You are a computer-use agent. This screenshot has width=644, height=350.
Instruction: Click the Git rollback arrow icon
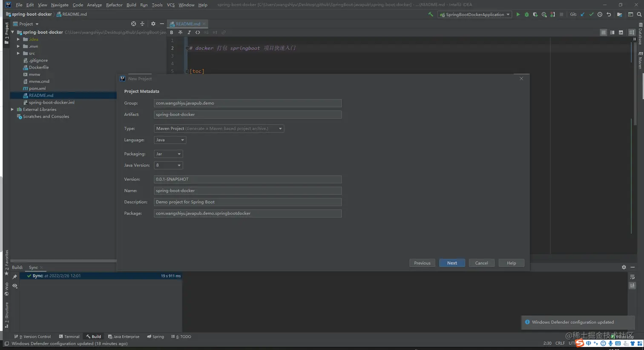609,14
